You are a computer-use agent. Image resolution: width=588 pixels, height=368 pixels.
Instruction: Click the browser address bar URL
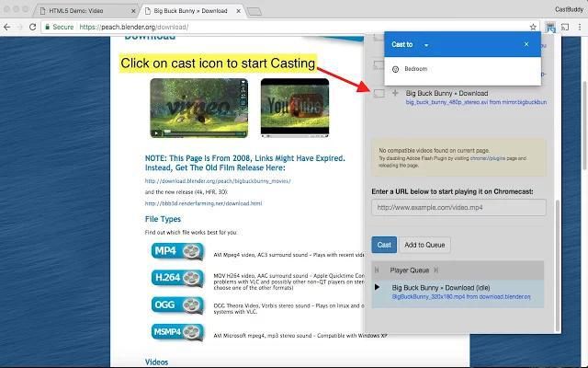[x=134, y=27]
